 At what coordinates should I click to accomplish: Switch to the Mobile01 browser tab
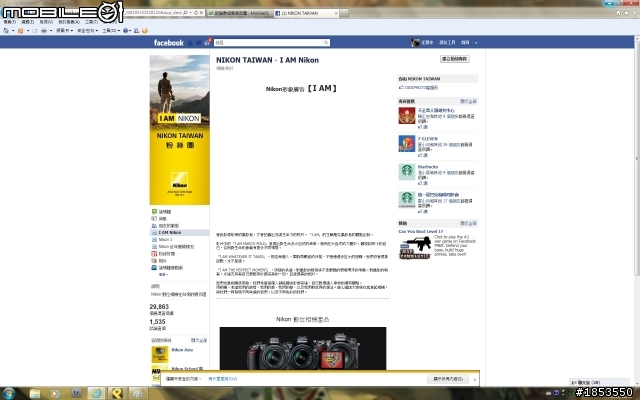coord(239,13)
